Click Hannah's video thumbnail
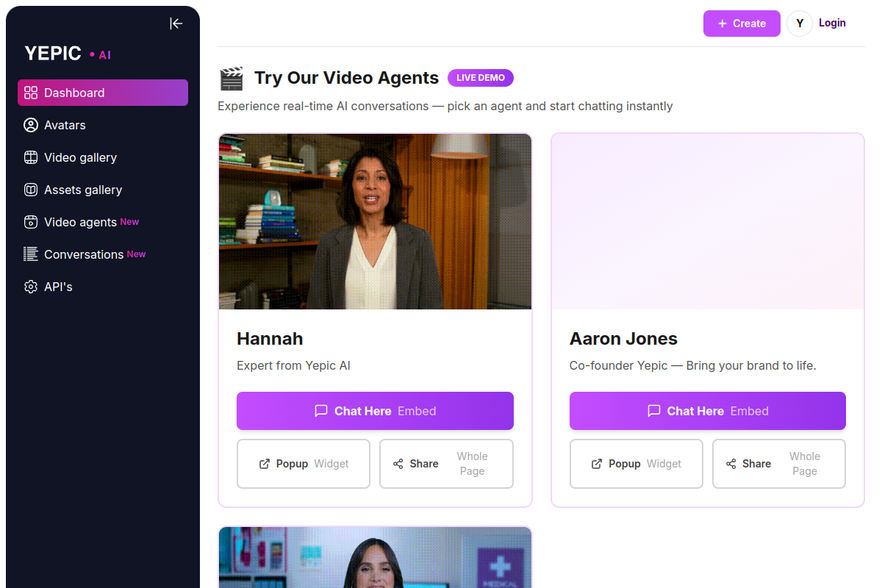The height and width of the screenshot is (588, 882). 375,221
